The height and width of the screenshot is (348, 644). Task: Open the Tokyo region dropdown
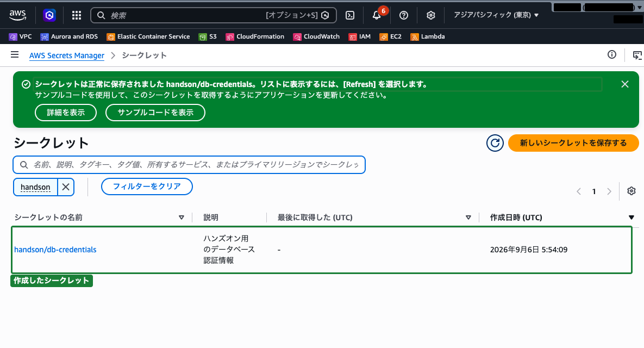click(x=496, y=15)
